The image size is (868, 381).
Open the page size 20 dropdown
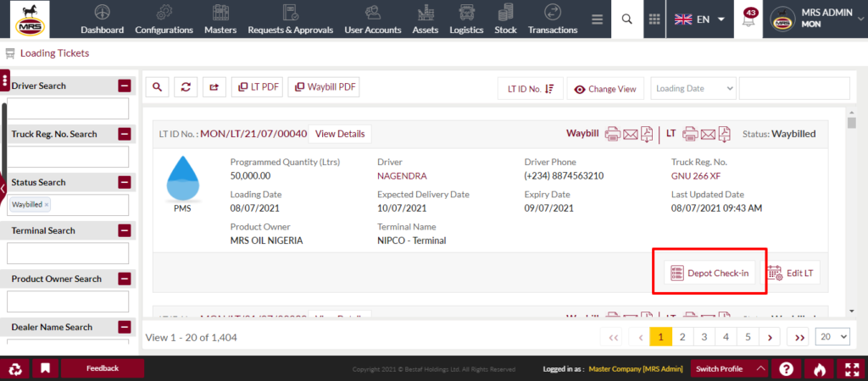(833, 336)
